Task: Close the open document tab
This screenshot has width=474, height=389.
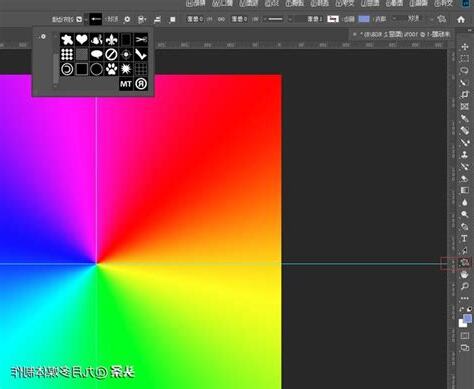Action: coord(354,34)
